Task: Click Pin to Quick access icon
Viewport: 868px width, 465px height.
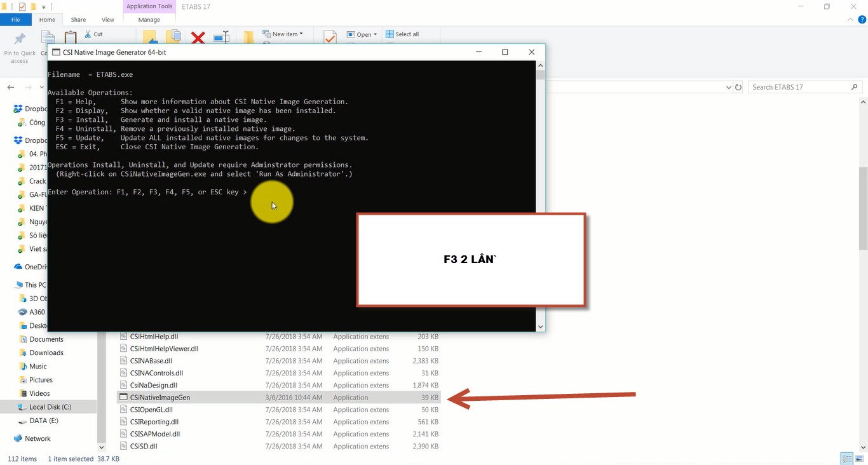Action: click(x=20, y=39)
